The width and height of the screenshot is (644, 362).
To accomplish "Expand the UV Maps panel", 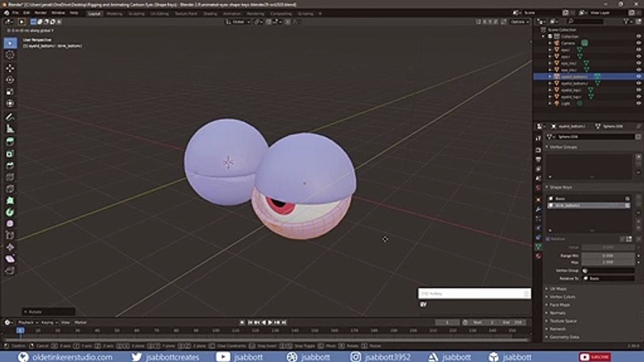I will 557,289.
